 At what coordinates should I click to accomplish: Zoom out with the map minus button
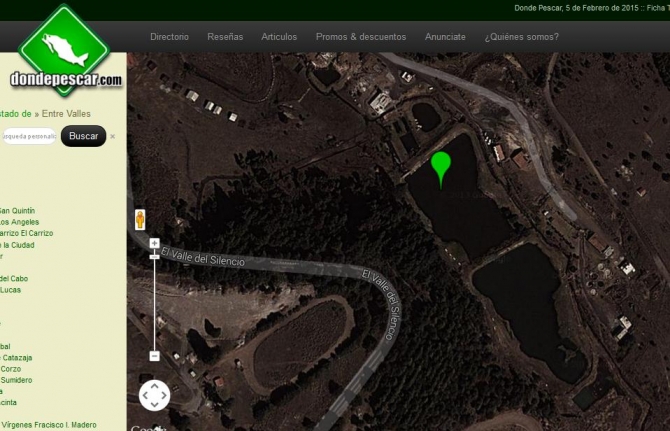(x=154, y=356)
